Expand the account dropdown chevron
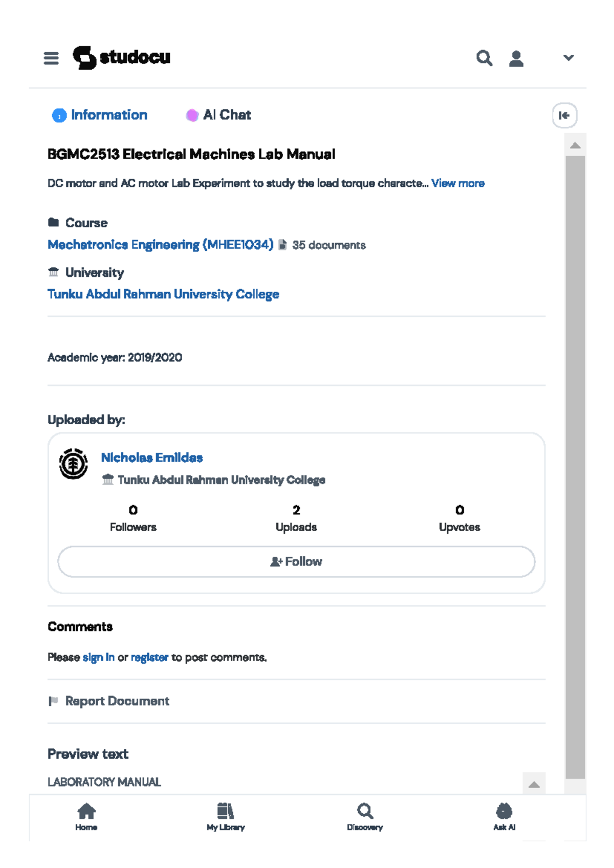Screen dimensions: 614x868 pyautogui.click(x=568, y=58)
